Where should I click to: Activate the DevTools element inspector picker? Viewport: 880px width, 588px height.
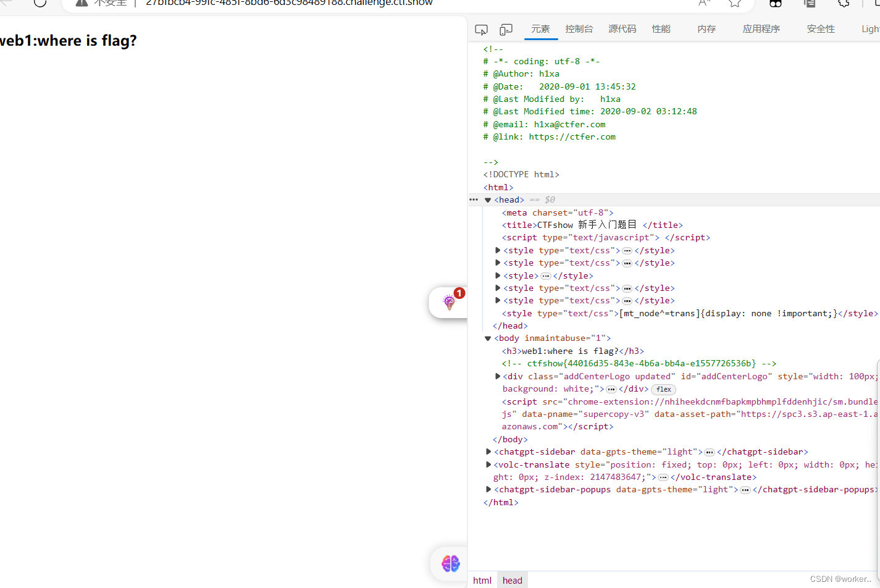[x=482, y=28]
